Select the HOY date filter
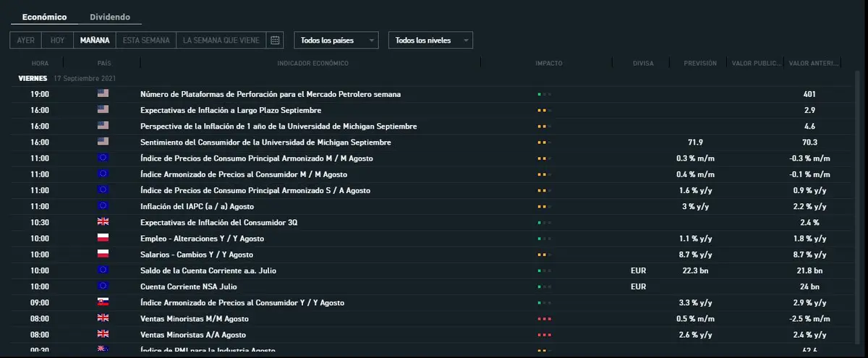The image size is (868, 358). coord(57,41)
